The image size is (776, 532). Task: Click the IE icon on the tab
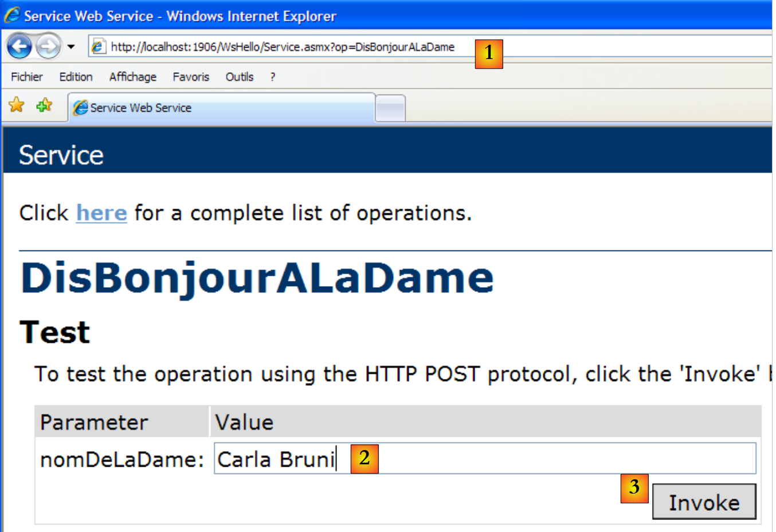pos(81,108)
